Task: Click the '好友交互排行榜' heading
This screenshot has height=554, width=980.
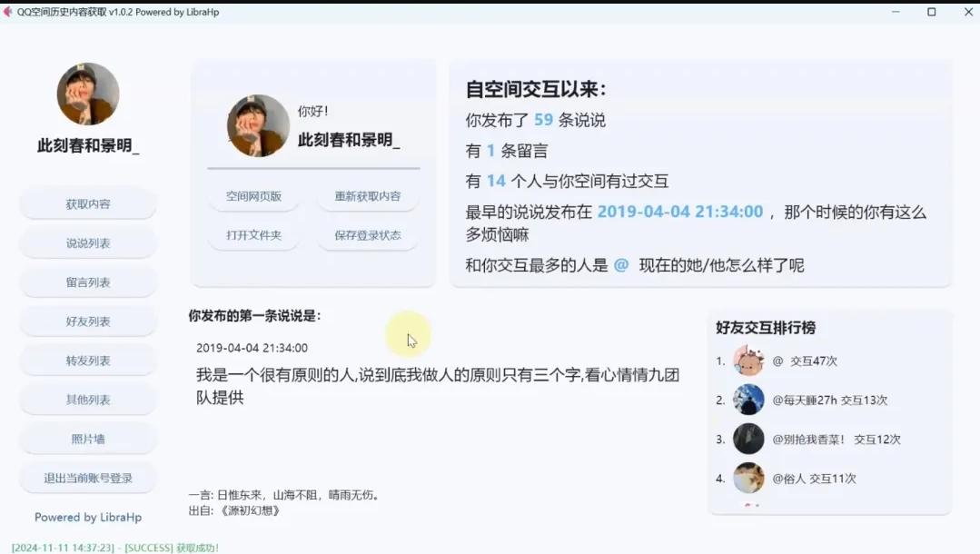Action: pos(766,328)
